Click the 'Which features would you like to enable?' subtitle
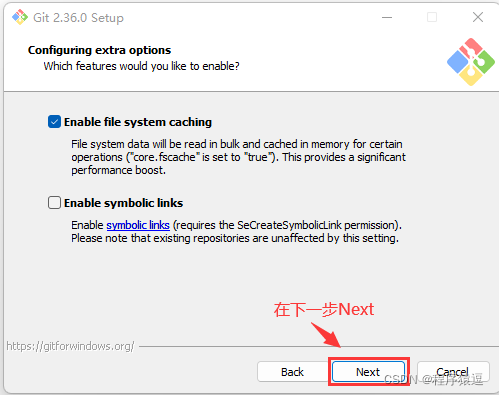This screenshot has width=499, height=395. tap(141, 66)
